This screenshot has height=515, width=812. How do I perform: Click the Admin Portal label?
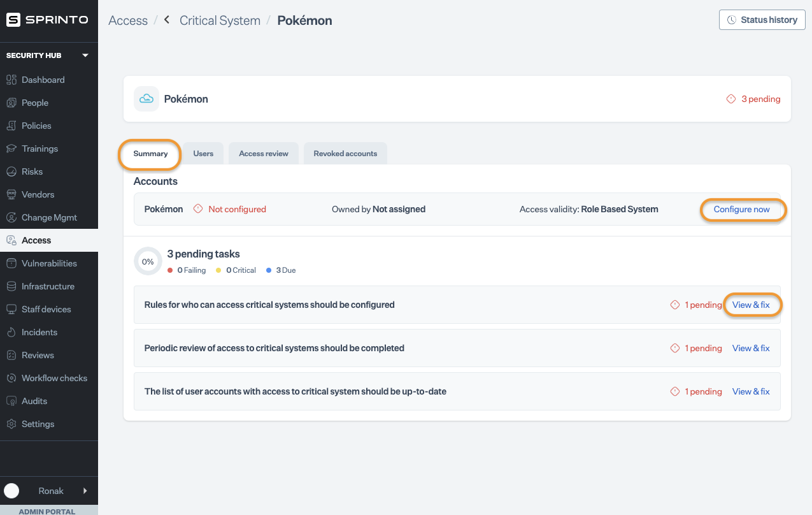47,511
